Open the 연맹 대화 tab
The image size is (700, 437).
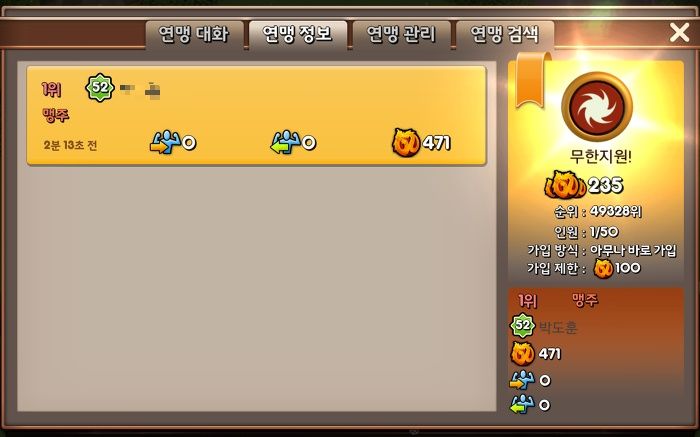[x=194, y=34]
